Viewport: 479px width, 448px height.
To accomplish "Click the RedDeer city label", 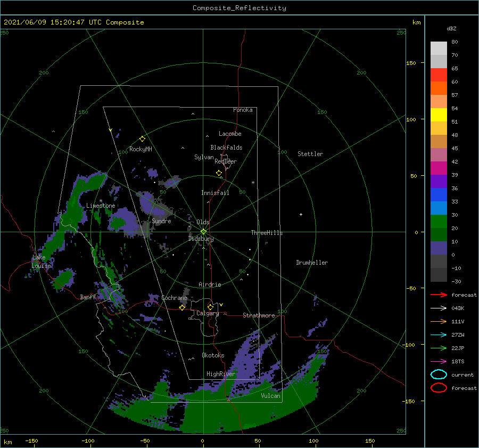I will pyautogui.click(x=226, y=161).
